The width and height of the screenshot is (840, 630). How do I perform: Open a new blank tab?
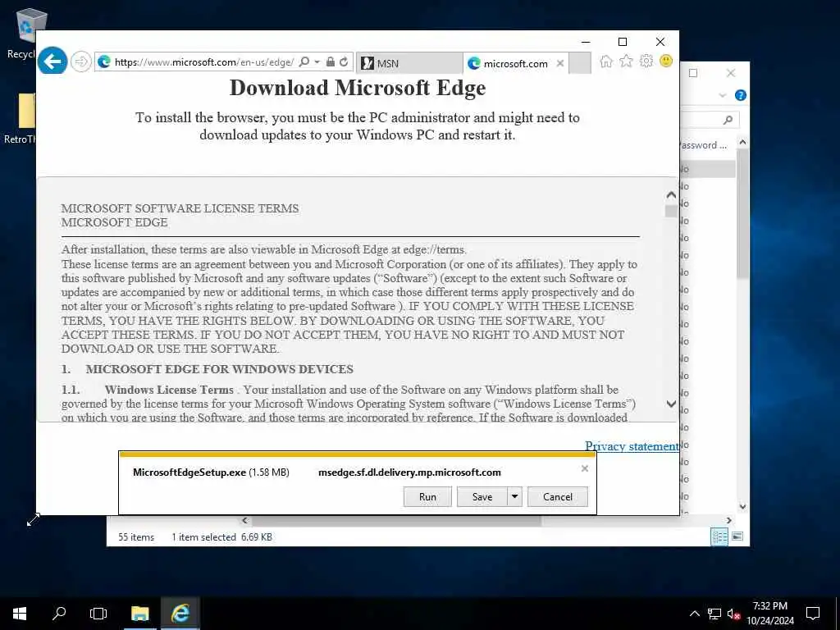coord(580,63)
